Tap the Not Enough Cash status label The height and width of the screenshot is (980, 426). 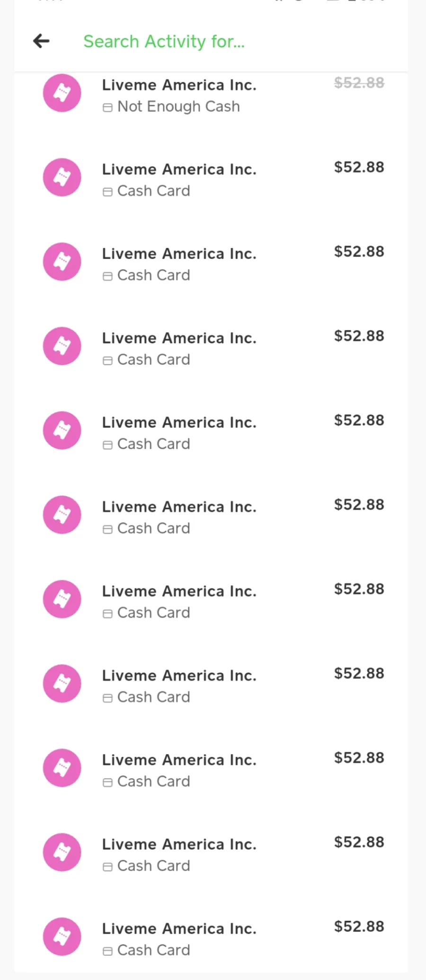[x=178, y=107]
